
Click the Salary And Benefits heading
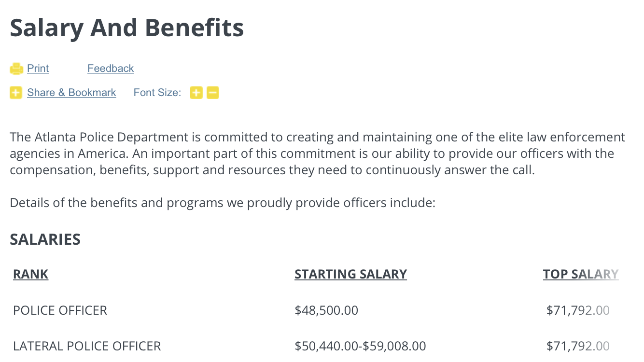click(x=127, y=28)
